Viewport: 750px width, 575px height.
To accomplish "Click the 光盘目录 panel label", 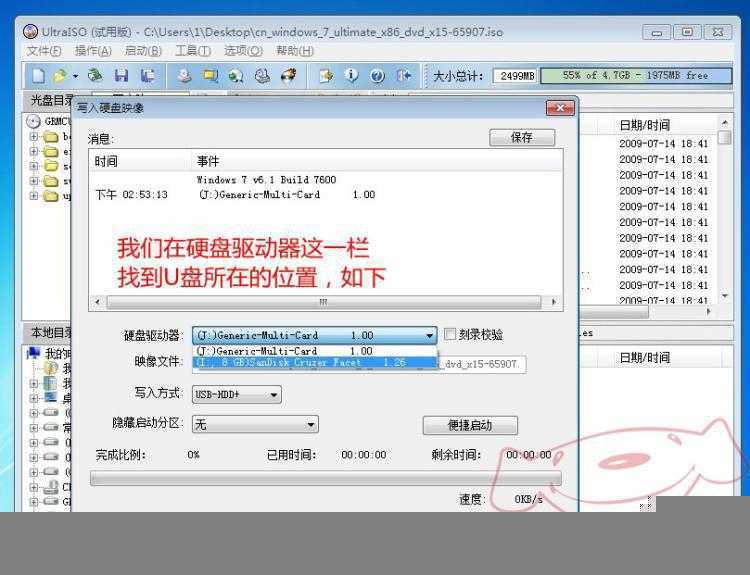I will (51, 100).
